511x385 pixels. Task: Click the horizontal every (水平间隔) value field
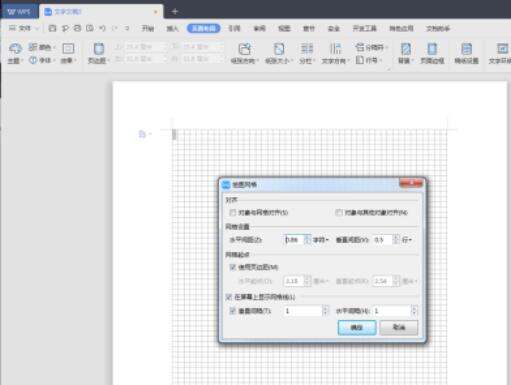392,311
